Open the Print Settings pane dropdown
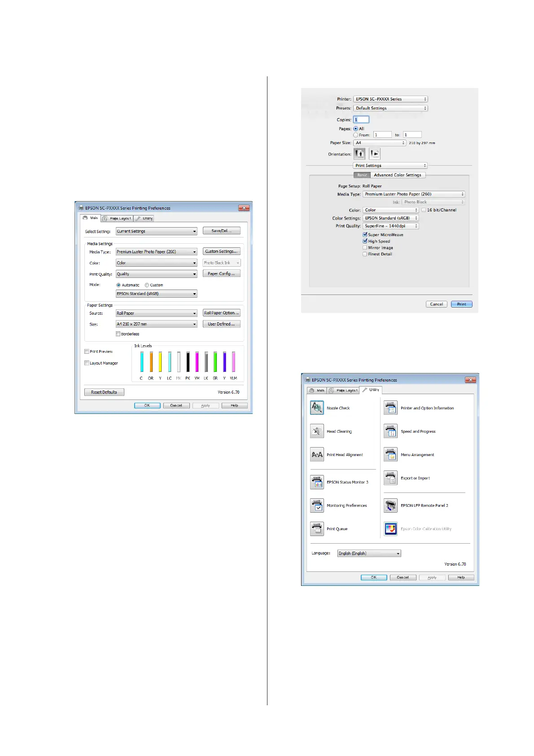The image size is (534, 756). coord(390,166)
